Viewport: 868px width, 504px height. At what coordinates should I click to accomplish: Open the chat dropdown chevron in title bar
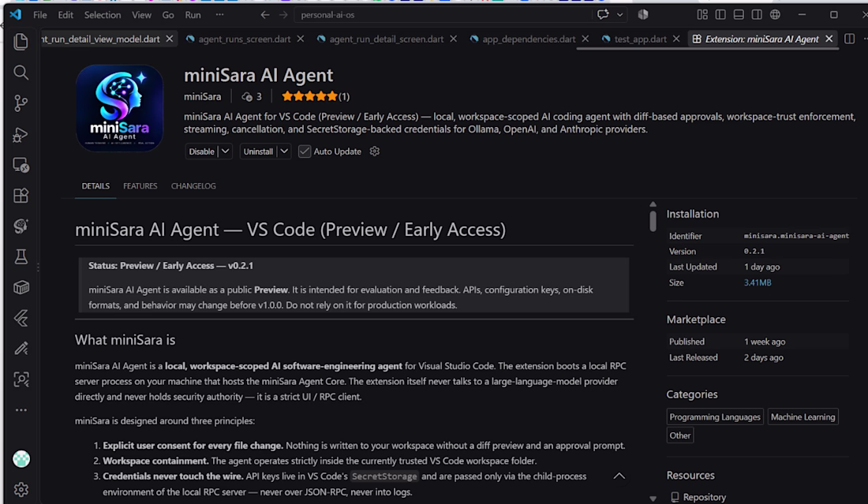[620, 15]
